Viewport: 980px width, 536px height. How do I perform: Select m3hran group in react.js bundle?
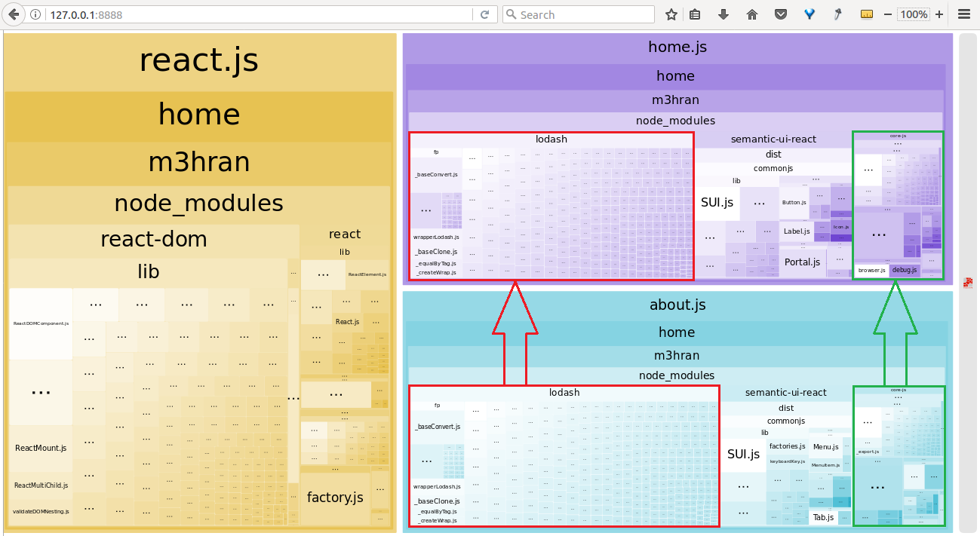pos(199,163)
